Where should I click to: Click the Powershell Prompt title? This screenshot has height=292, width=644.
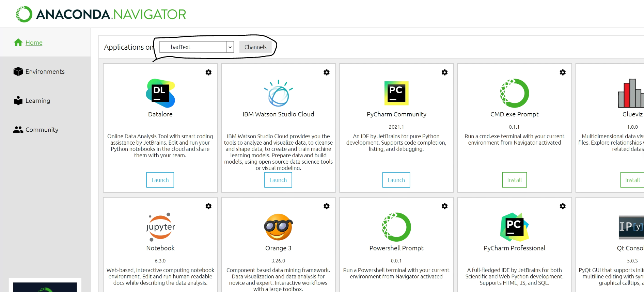coord(396,248)
